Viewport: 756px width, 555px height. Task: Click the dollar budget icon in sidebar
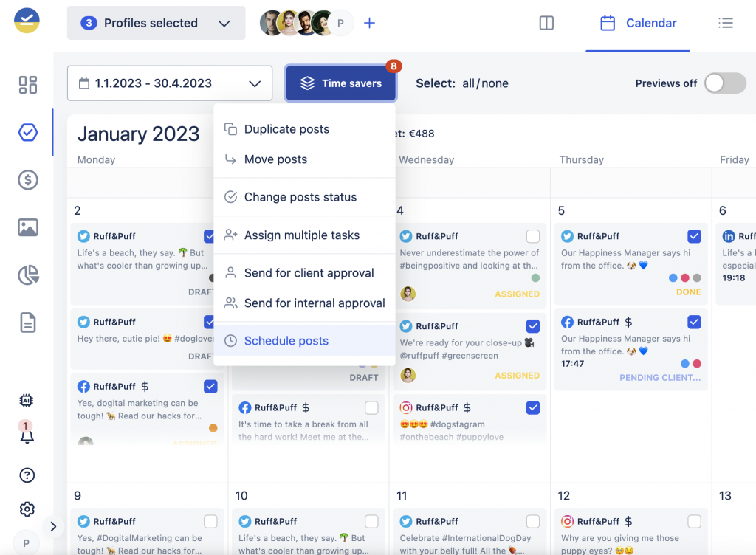click(28, 180)
